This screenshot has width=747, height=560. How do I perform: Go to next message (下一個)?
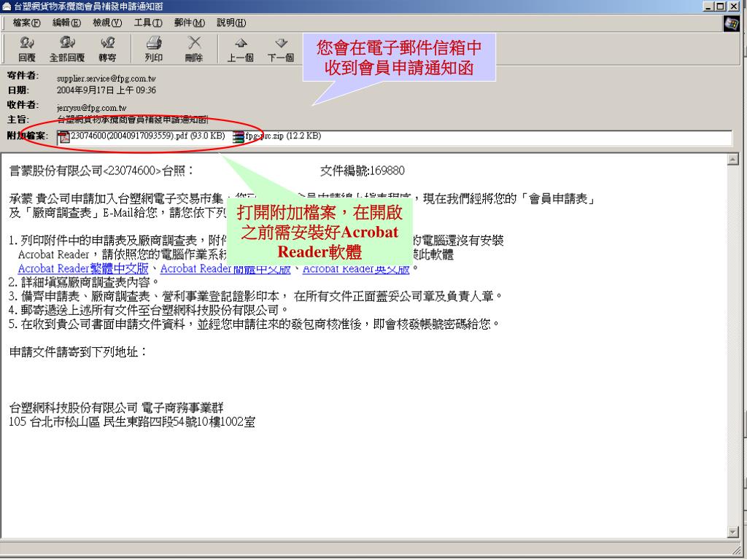point(281,49)
